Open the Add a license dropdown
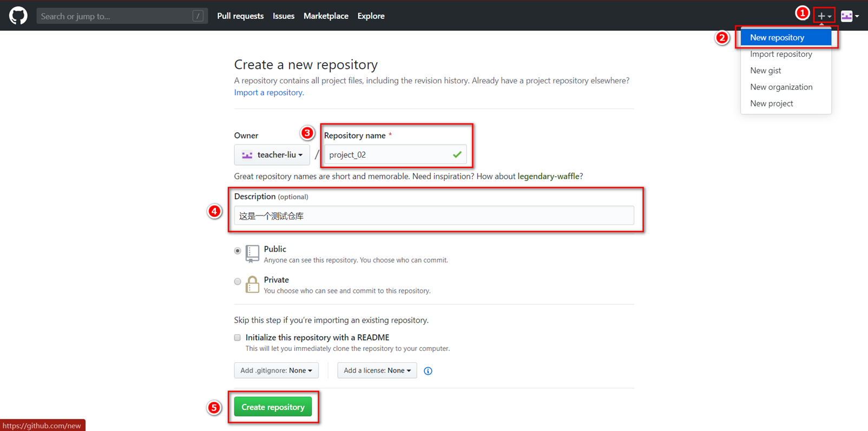Screen dimensions: 868x431 pos(377,370)
